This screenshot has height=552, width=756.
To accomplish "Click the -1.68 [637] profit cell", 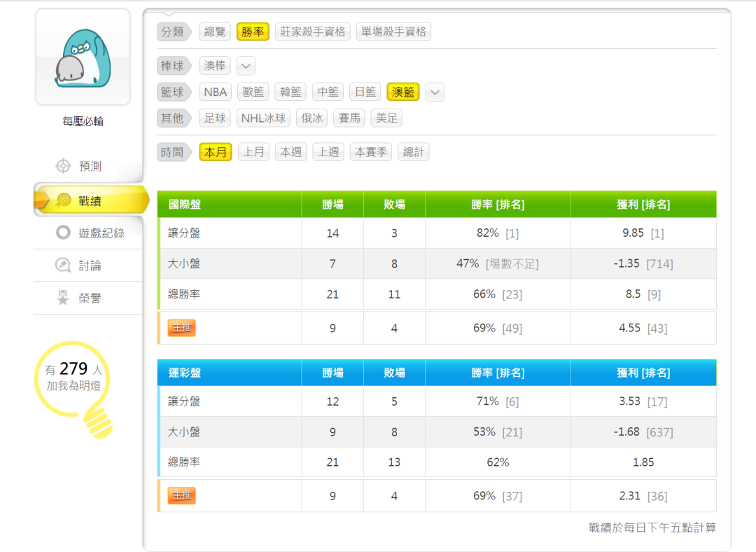I will click(x=644, y=432).
